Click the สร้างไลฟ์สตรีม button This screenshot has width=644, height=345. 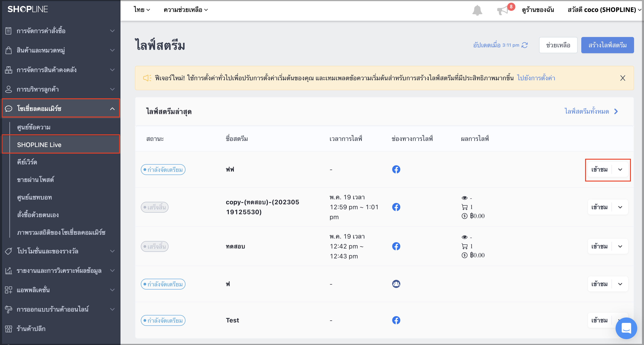(x=607, y=45)
